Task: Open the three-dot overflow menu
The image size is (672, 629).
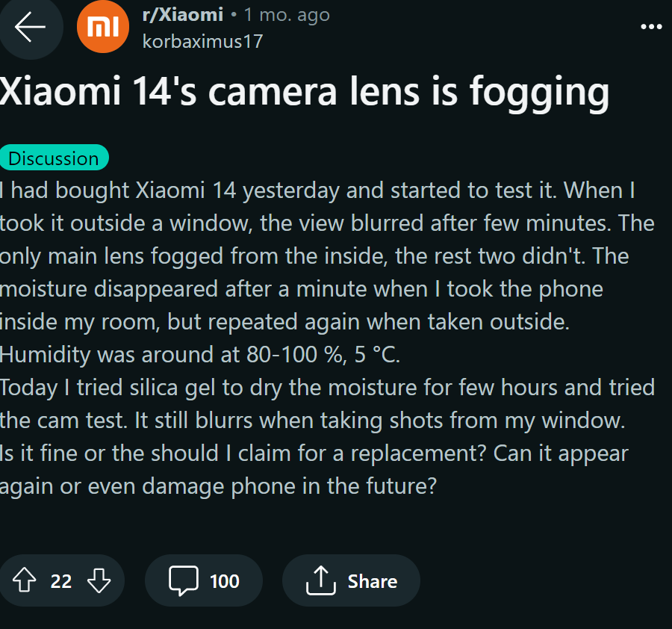Action: (651, 27)
